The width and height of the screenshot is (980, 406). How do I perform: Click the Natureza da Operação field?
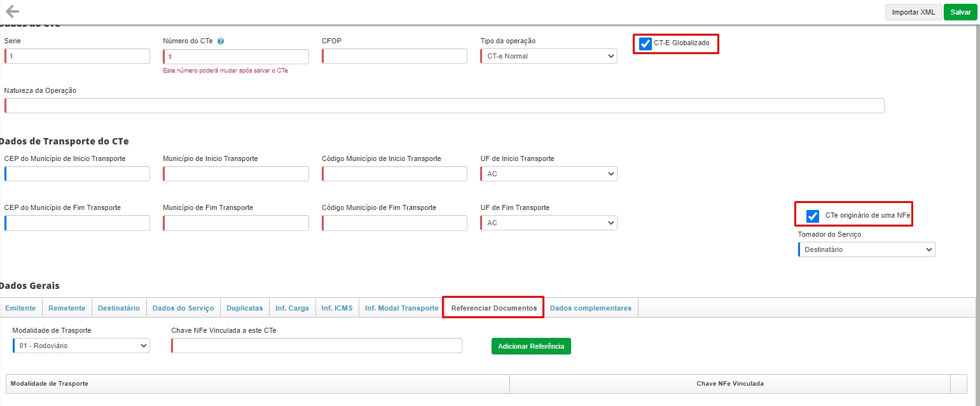444,106
